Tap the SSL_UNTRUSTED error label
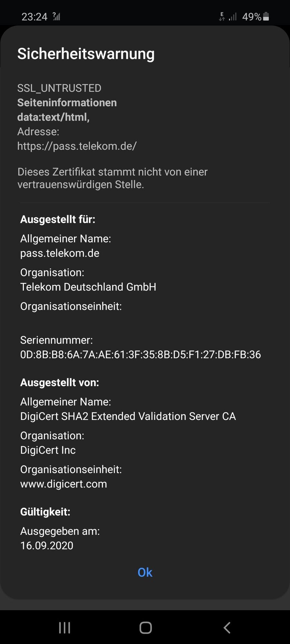Viewport: 290px width, 644px height. tap(59, 88)
